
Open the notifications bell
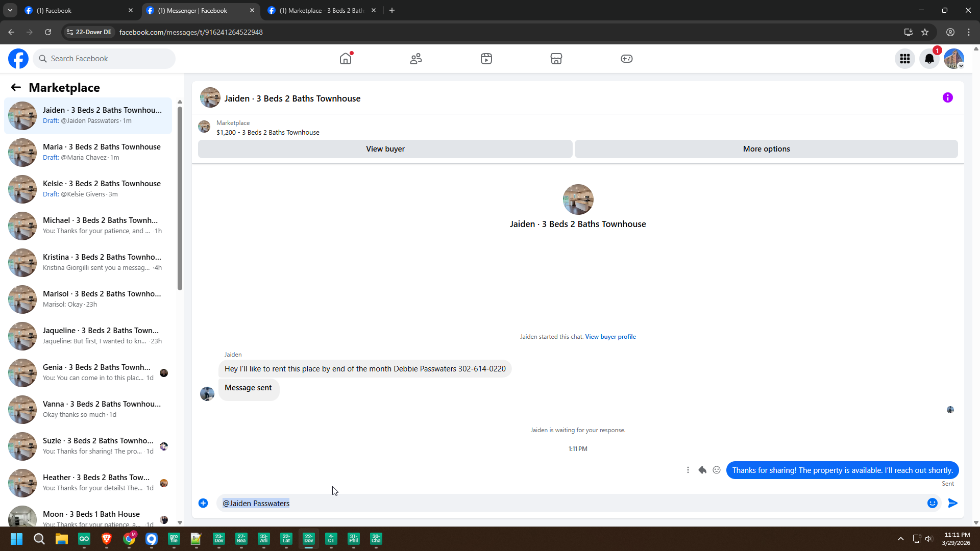[929, 59]
